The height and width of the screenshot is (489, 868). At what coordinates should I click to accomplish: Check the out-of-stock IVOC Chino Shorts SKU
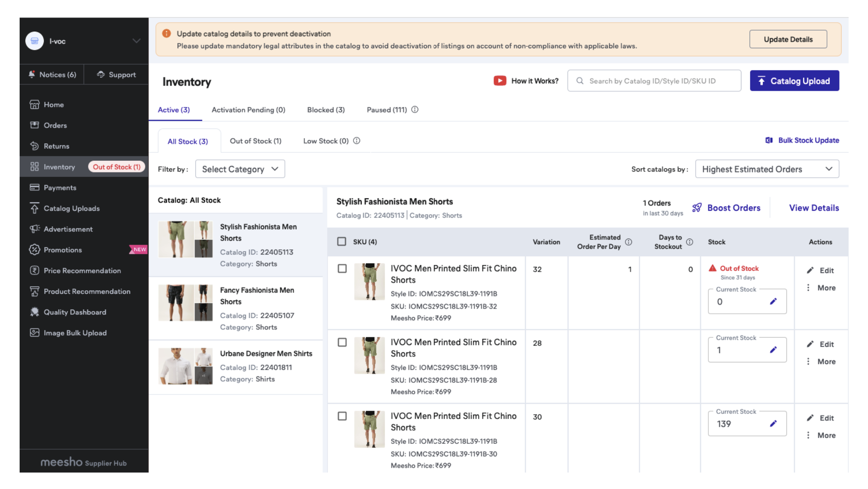coord(342,269)
